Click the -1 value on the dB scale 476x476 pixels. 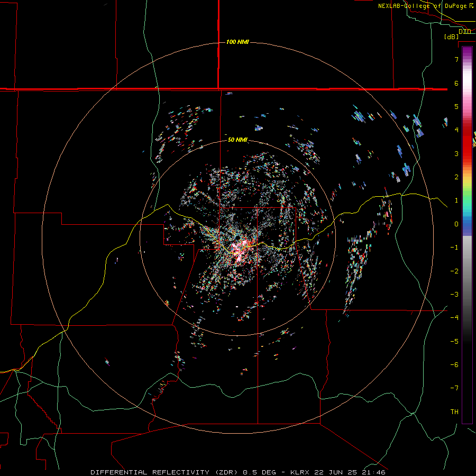click(454, 248)
